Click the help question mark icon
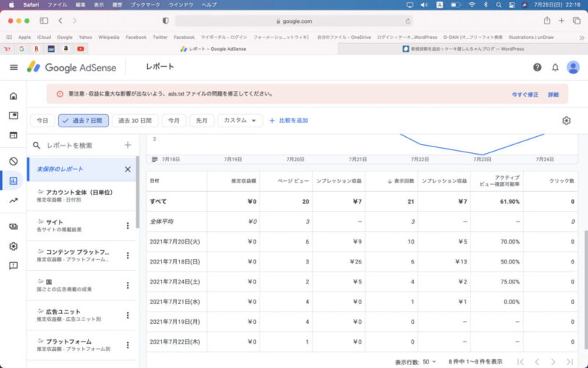The width and height of the screenshot is (588, 368). 537,67
